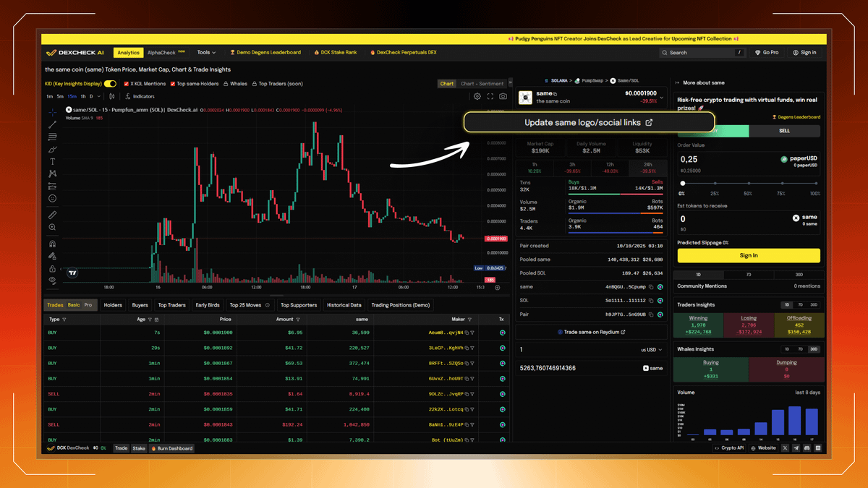Uncheck X KOL Mentions
Image resolution: width=868 pixels, height=488 pixels.
tap(126, 84)
